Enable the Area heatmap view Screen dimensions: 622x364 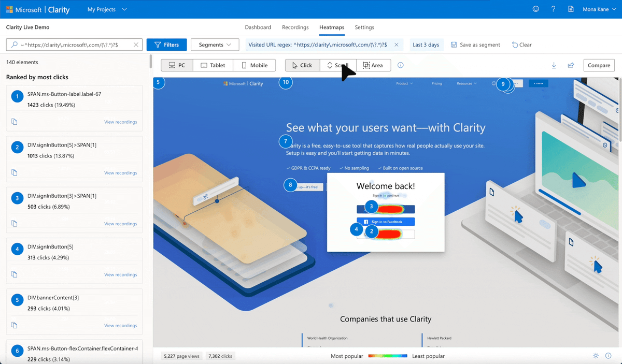[374, 65]
